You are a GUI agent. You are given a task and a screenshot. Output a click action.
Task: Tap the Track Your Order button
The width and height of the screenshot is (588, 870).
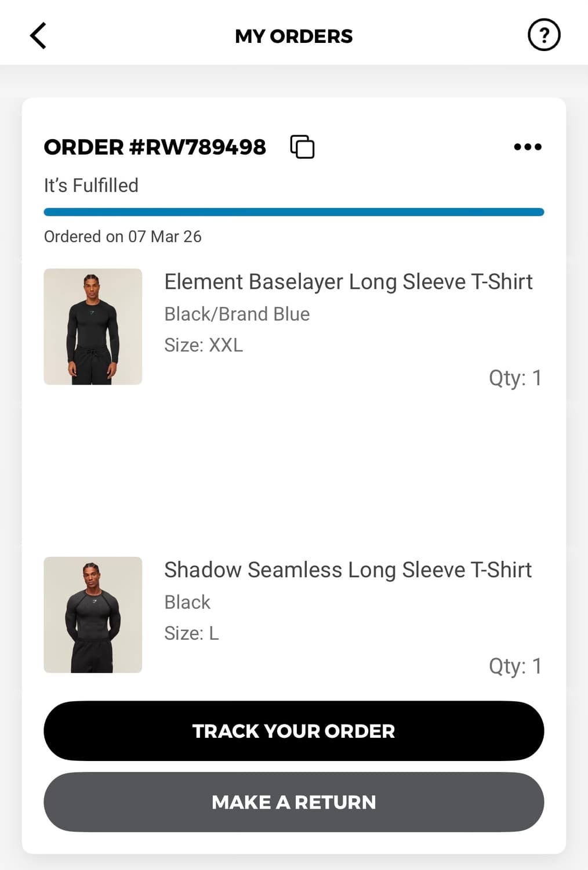294,731
